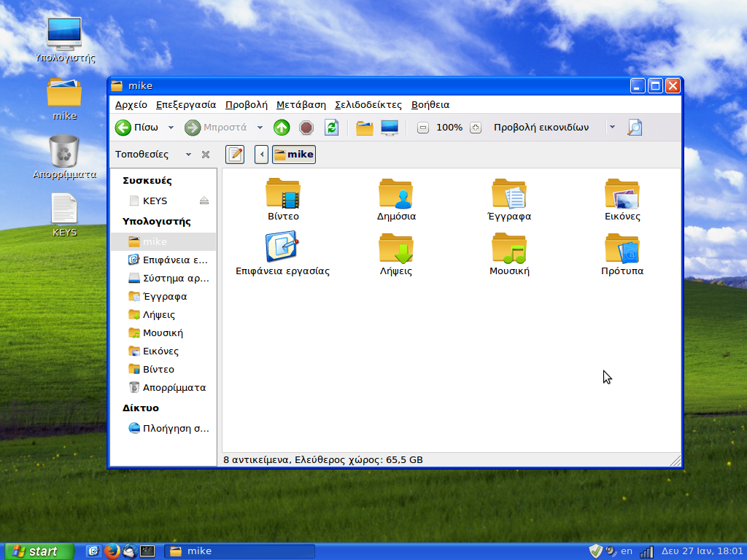Screen dimensions: 747x560
Task: Open the Τοποθεσίες side pane dropdown
Action: tap(189, 155)
